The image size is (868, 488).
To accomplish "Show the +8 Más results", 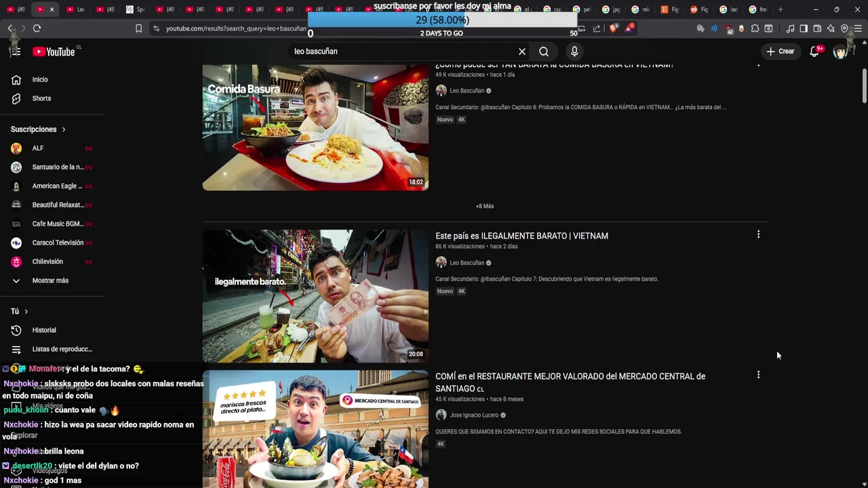I will point(484,206).
